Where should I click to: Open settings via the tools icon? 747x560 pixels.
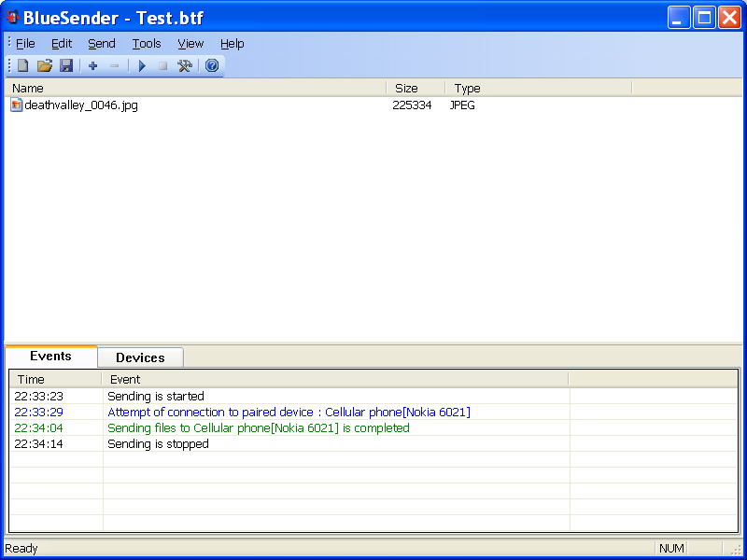(x=184, y=65)
